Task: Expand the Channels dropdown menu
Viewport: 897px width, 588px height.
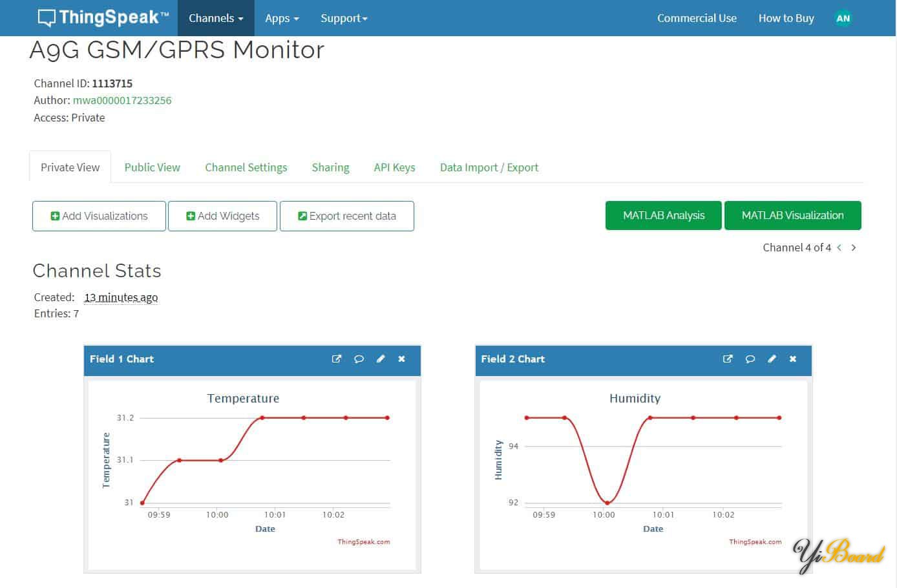Action: pos(216,18)
